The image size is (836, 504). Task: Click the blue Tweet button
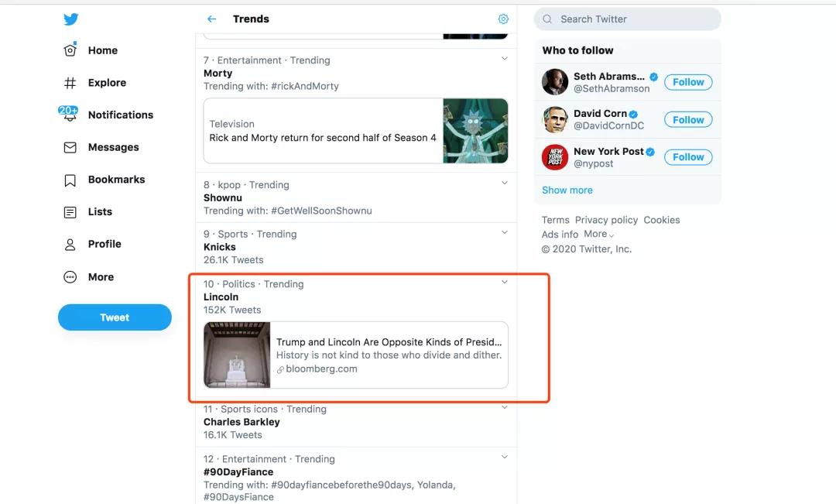tap(115, 317)
